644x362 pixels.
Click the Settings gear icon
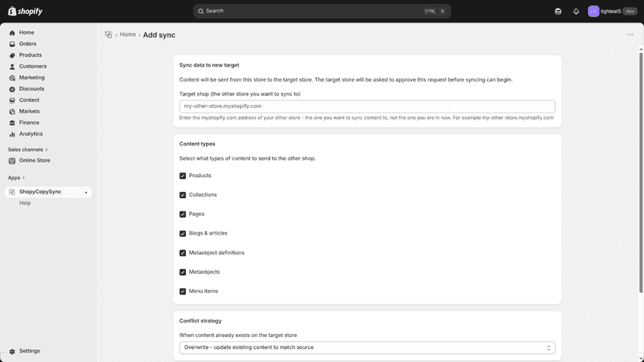tap(12, 351)
